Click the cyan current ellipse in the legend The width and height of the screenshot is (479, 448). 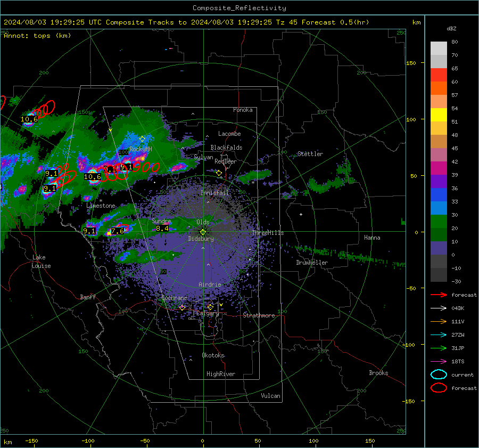click(439, 374)
